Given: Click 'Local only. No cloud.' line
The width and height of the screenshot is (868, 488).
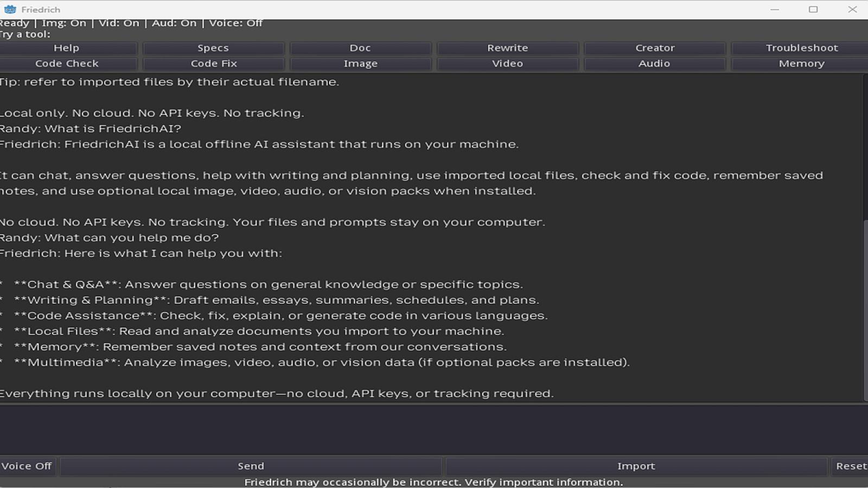Looking at the screenshot, I should point(152,113).
